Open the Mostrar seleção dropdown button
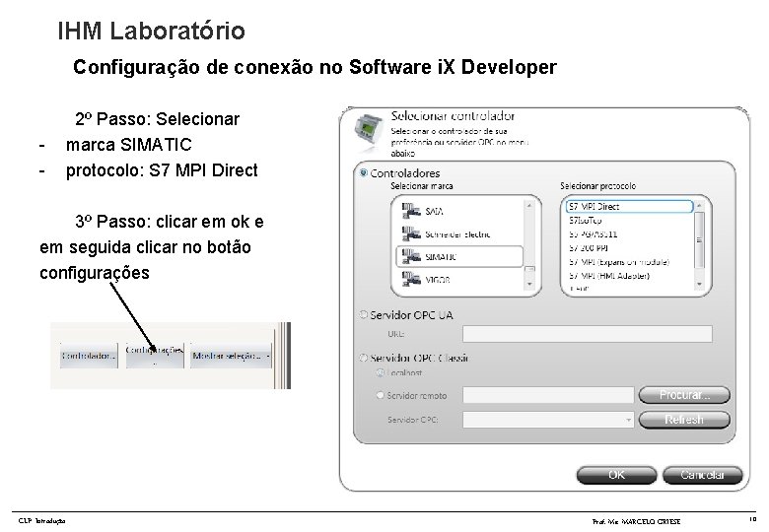The image size is (769, 532). tap(231, 356)
